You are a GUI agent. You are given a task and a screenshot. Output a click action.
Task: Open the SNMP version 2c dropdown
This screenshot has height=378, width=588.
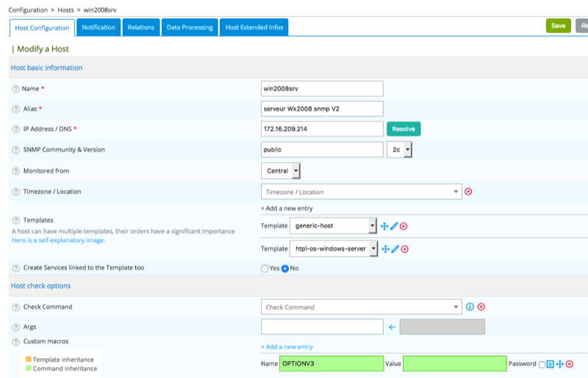pyautogui.click(x=399, y=150)
